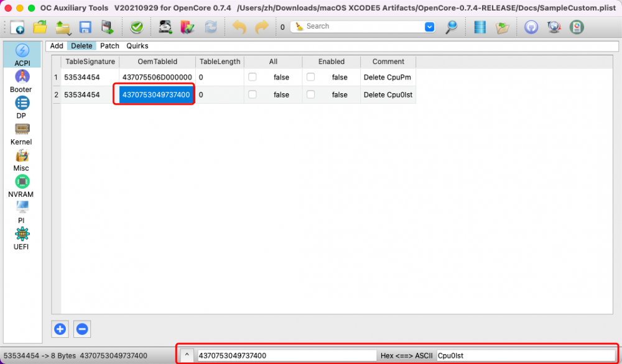Save the config with floppy icon

[85, 27]
